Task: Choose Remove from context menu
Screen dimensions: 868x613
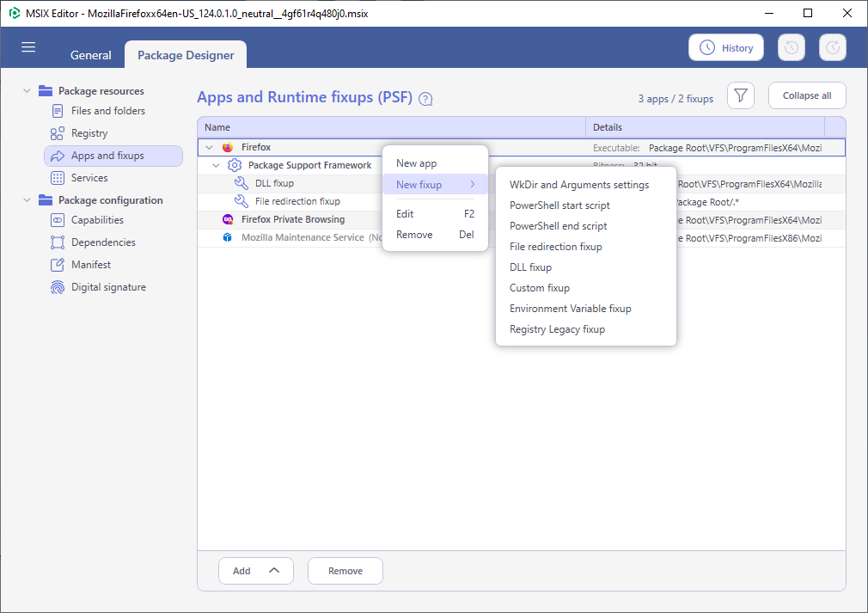Action: pos(435,235)
